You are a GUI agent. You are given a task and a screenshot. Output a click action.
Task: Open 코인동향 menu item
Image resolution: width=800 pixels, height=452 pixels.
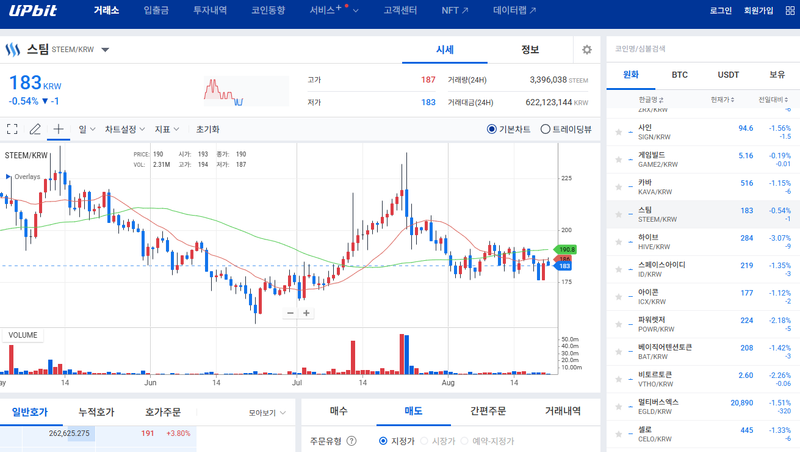[x=268, y=10]
